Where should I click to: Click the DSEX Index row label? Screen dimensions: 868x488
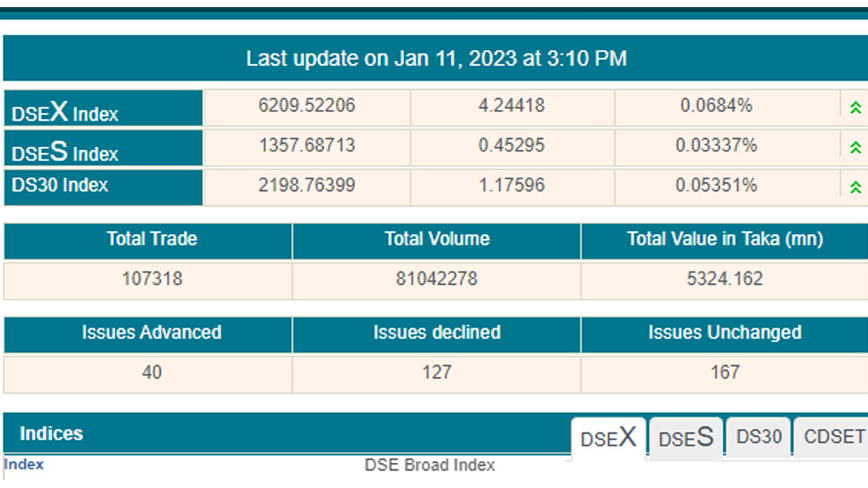pyautogui.click(x=65, y=111)
